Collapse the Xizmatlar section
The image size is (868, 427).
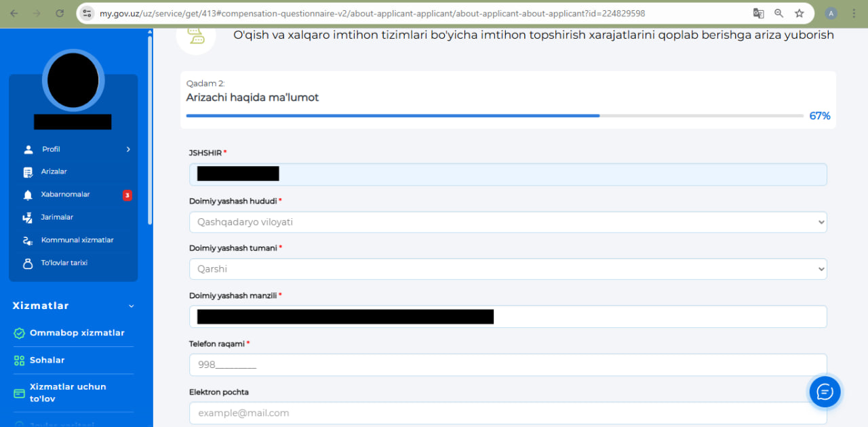click(132, 306)
